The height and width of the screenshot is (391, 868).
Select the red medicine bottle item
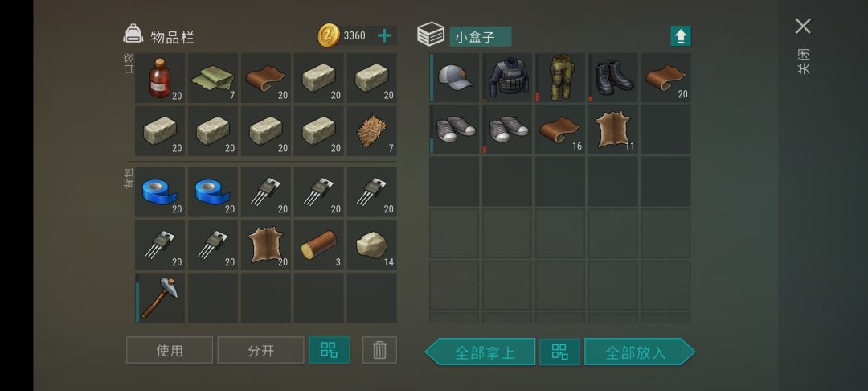point(159,77)
